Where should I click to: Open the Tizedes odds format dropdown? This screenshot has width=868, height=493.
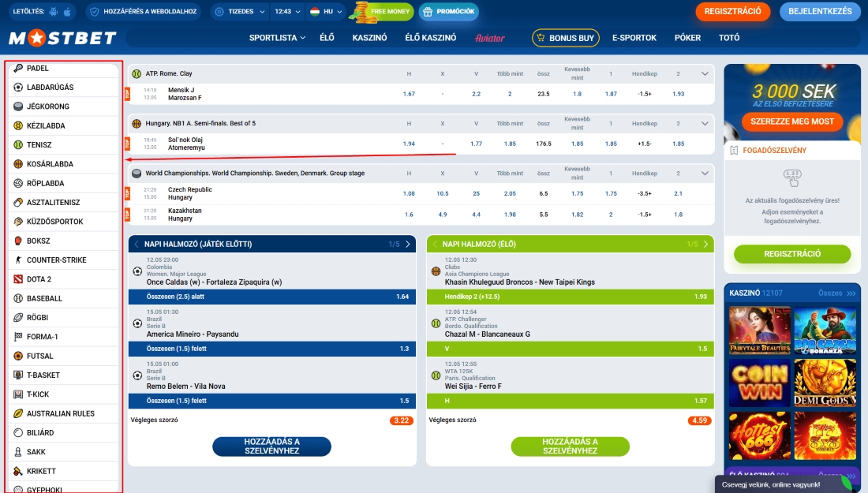(x=240, y=11)
